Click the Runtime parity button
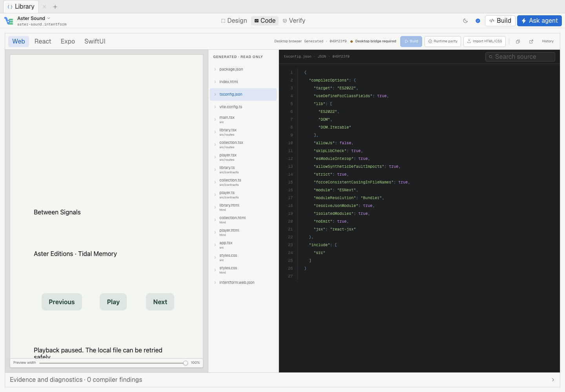The height and width of the screenshot is (392, 565). [443, 42]
